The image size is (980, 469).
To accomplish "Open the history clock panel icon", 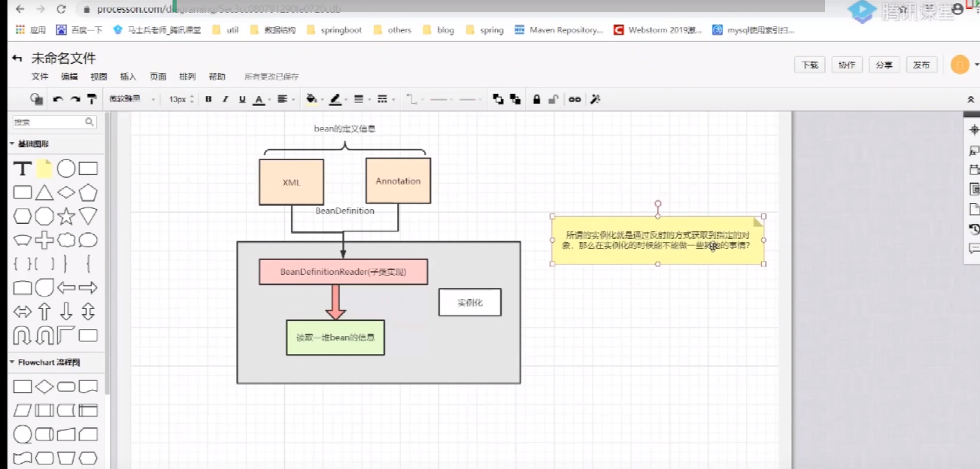I will pos(975,229).
